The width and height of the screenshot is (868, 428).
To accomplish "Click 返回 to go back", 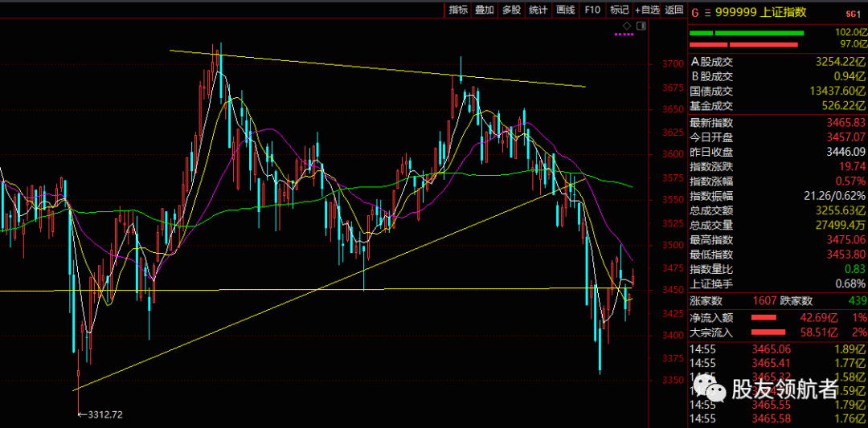I will pos(674,10).
